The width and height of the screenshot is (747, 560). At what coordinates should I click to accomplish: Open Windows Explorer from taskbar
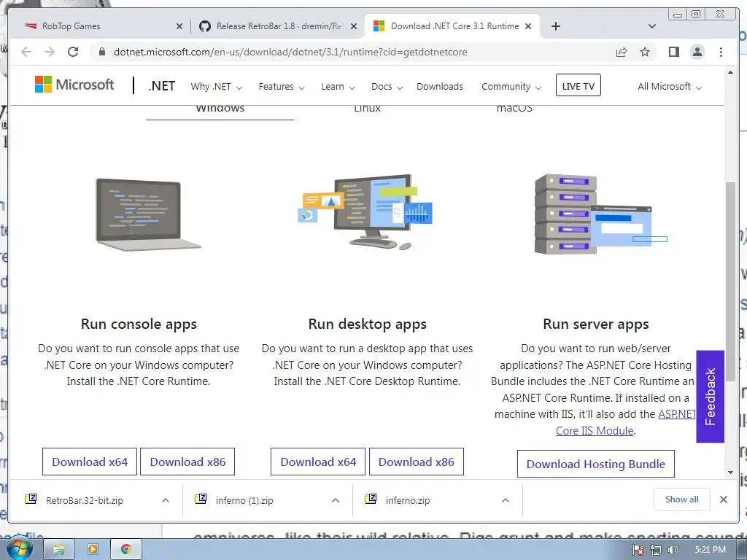point(58,550)
